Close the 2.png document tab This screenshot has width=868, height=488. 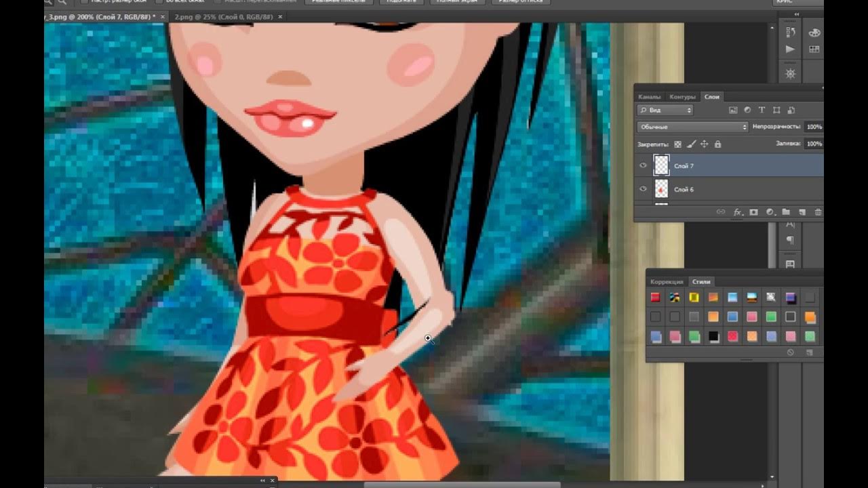281,17
